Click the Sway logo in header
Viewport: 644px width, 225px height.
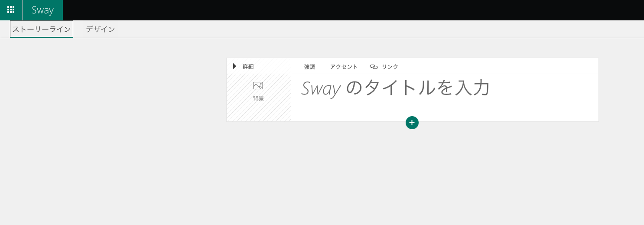pyautogui.click(x=42, y=10)
